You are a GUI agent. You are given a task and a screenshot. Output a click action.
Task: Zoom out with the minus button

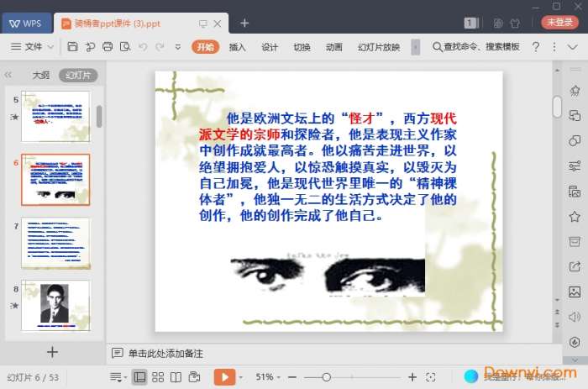[292, 377]
